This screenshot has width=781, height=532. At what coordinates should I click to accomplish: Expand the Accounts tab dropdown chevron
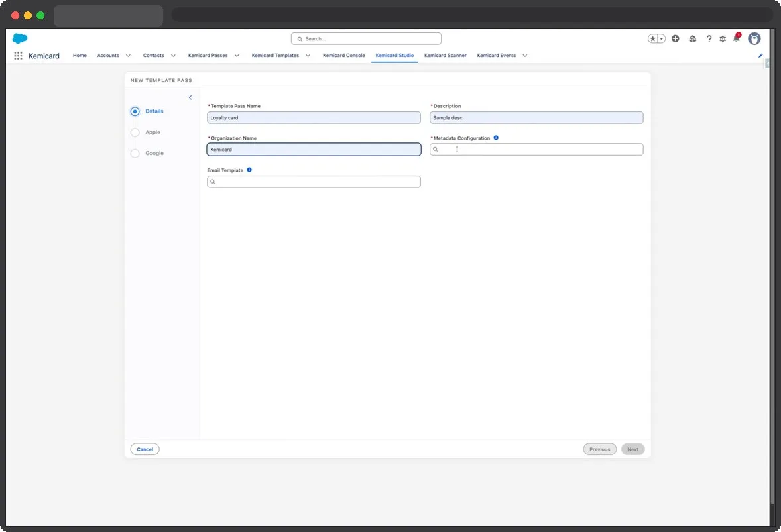coord(128,56)
